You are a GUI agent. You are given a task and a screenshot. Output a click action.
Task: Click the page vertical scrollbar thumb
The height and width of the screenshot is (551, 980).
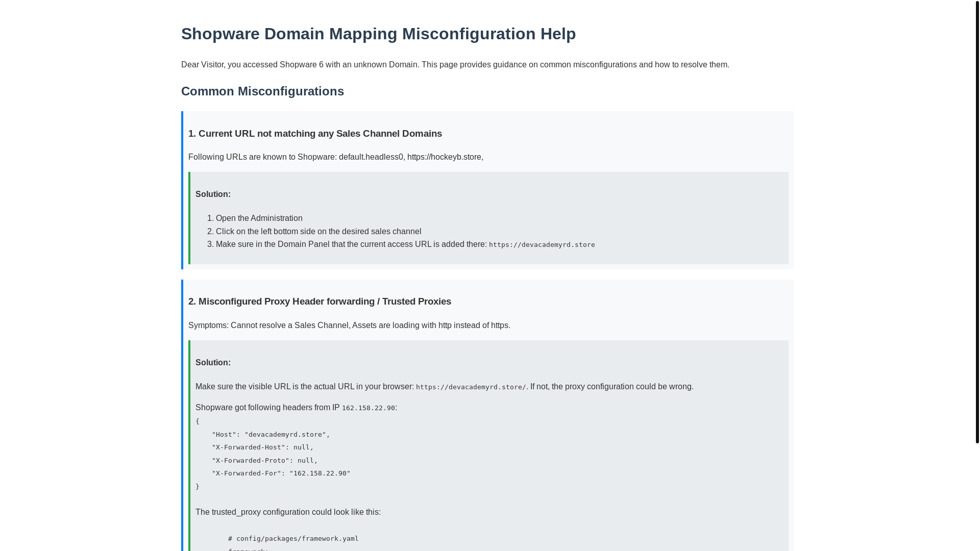(977, 221)
